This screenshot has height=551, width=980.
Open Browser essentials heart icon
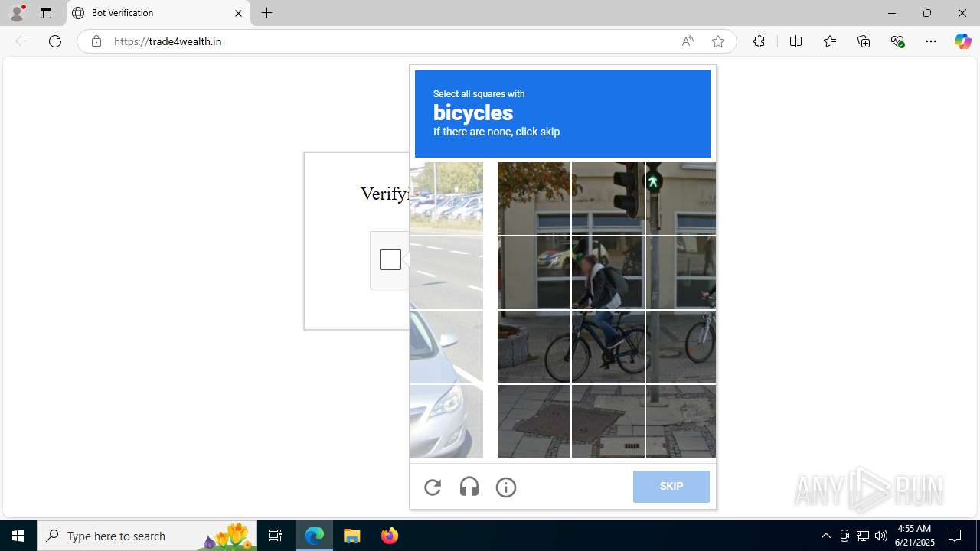pos(897,41)
